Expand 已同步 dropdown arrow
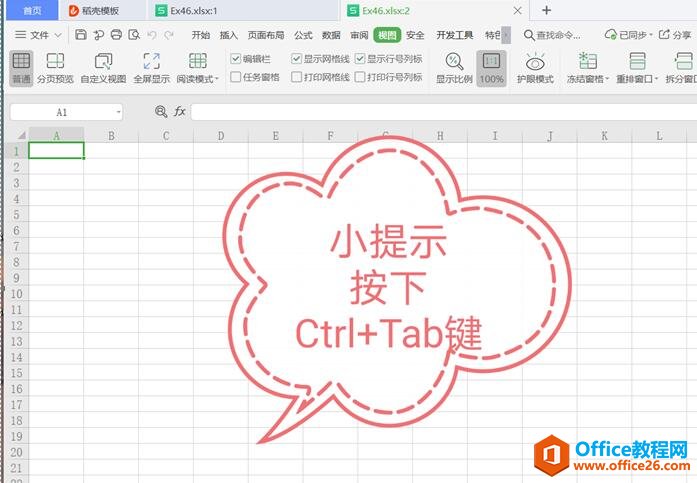This screenshot has height=483, width=697. (x=651, y=35)
